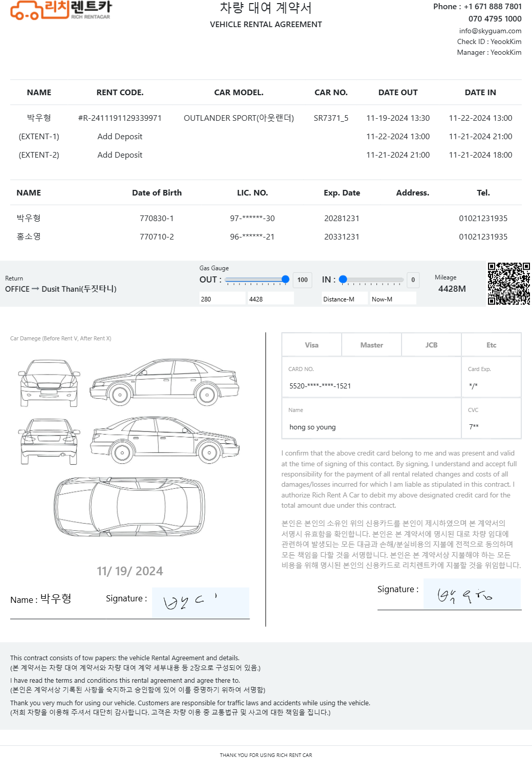532x759 pixels.
Task: Click the field showing 280
Action: click(x=223, y=299)
